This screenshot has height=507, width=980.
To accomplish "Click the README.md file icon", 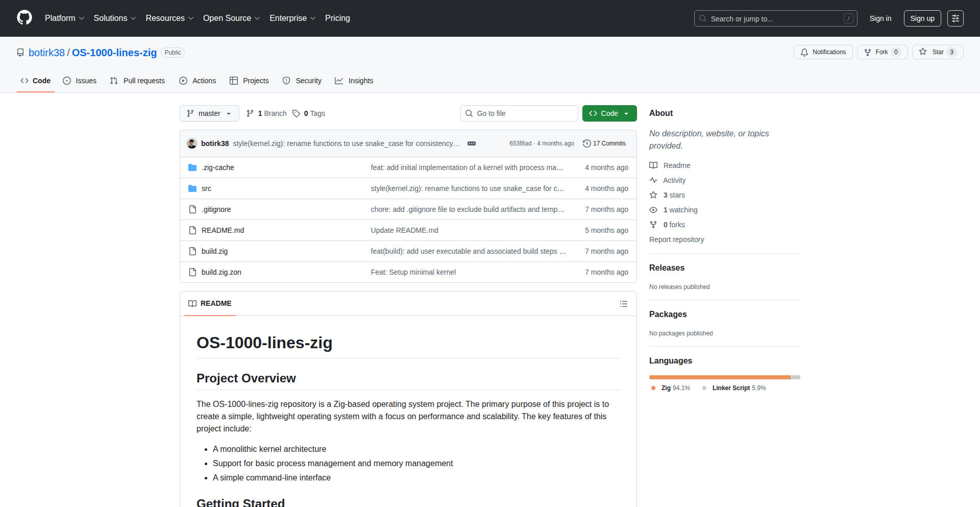I will pos(192,230).
